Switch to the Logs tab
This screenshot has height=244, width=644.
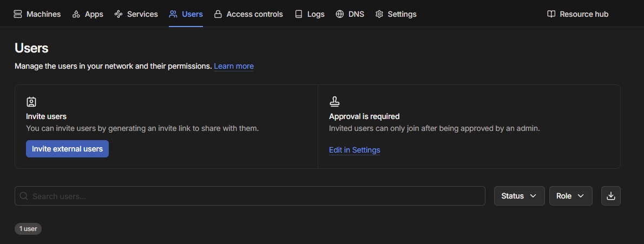click(x=310, y=14)
